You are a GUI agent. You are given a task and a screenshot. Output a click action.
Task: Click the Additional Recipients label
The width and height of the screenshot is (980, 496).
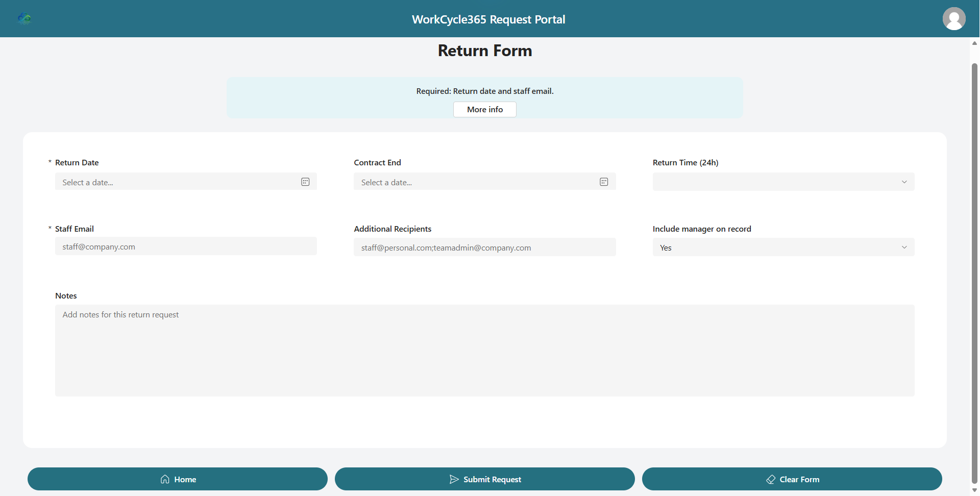(x=393, y=229)
